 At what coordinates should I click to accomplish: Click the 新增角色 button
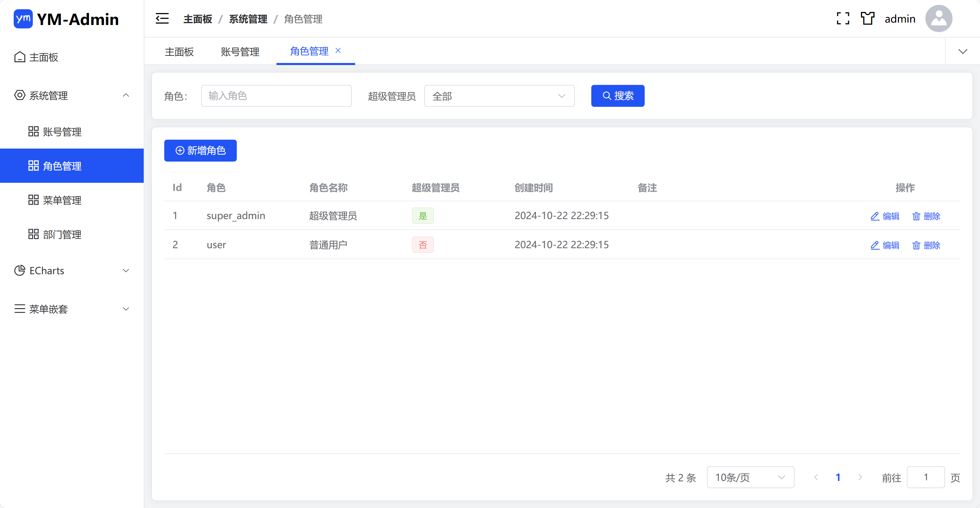click(200, 150)
